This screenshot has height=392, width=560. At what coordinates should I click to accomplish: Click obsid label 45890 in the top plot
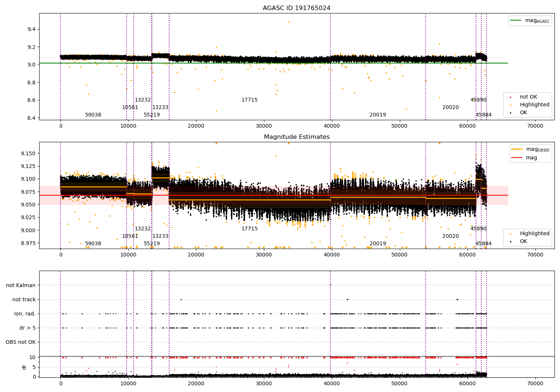pos(478,100)
